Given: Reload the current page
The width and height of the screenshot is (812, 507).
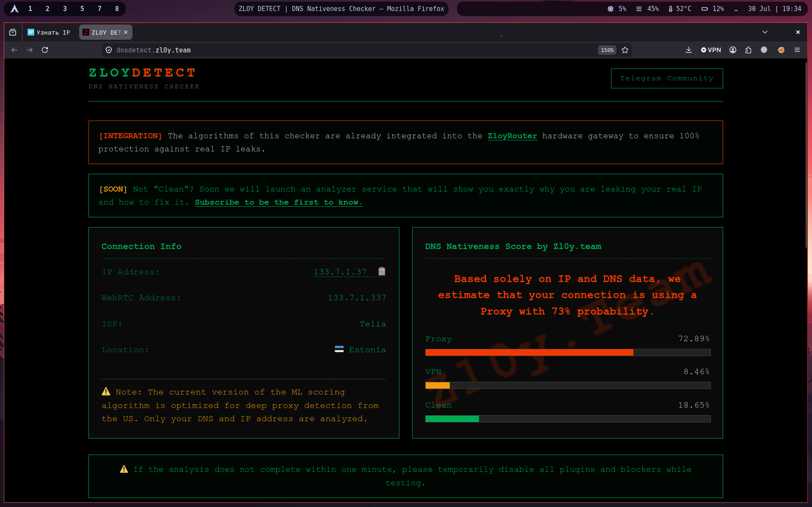Looking at the screenshot, I should click(x=45, y=50).
